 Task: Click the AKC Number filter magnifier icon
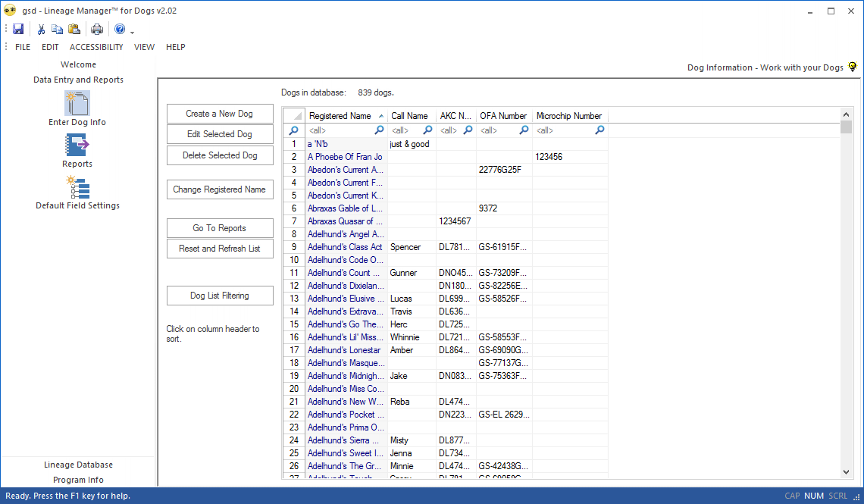click(468, 130)
